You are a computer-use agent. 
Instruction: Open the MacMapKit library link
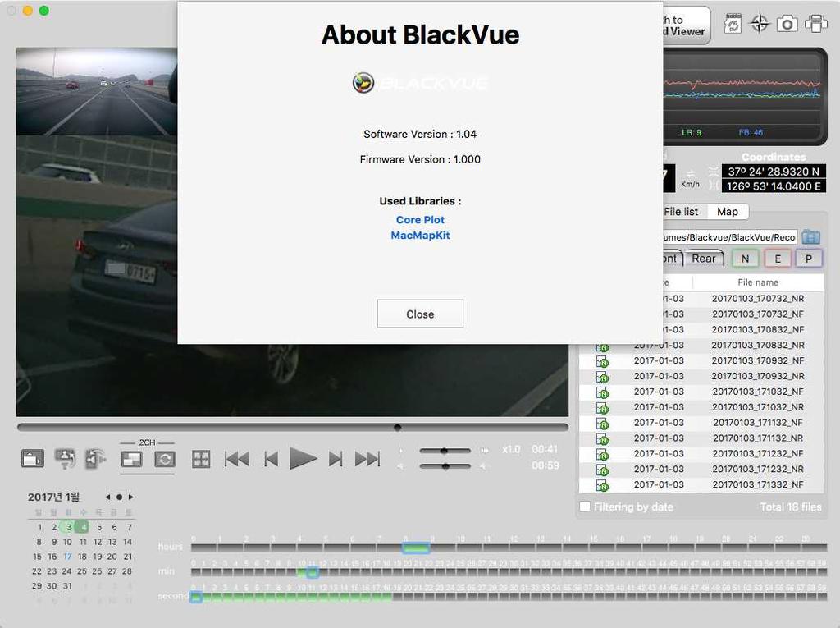[420, 236]
